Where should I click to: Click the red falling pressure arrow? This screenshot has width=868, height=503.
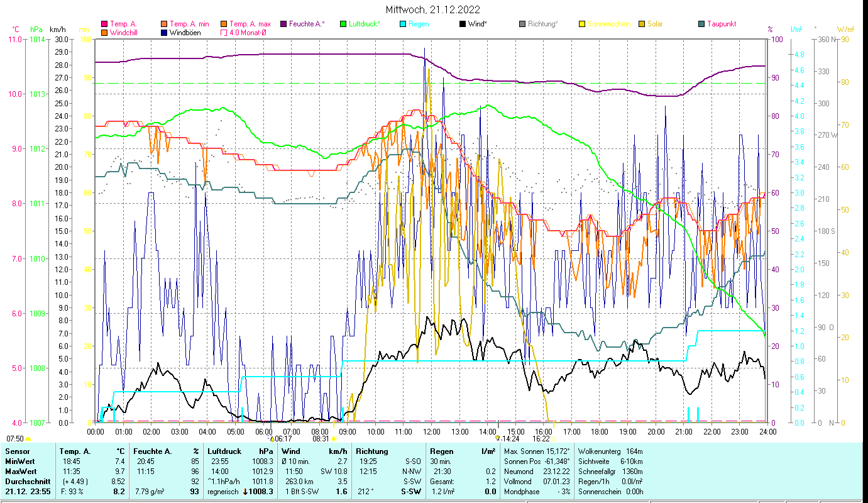click(246, 492)
